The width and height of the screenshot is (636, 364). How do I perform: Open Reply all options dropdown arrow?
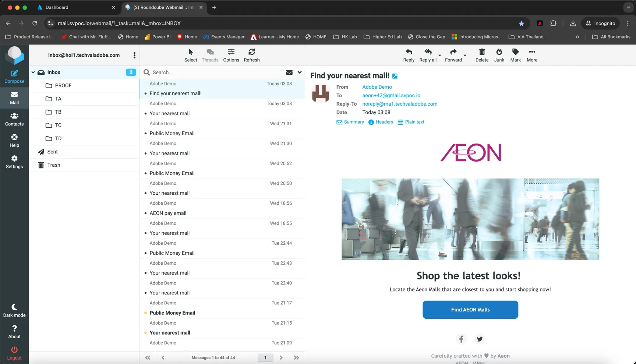pos(439,56)
